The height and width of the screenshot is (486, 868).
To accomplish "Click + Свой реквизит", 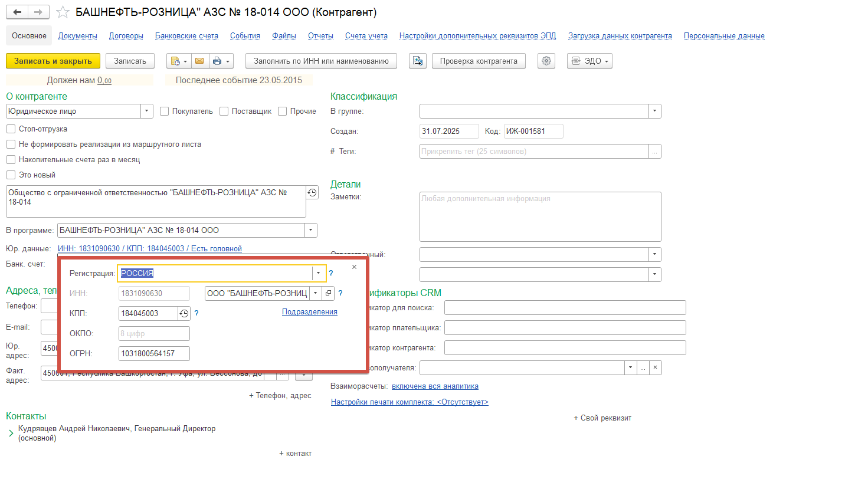I will click(602, 418).
